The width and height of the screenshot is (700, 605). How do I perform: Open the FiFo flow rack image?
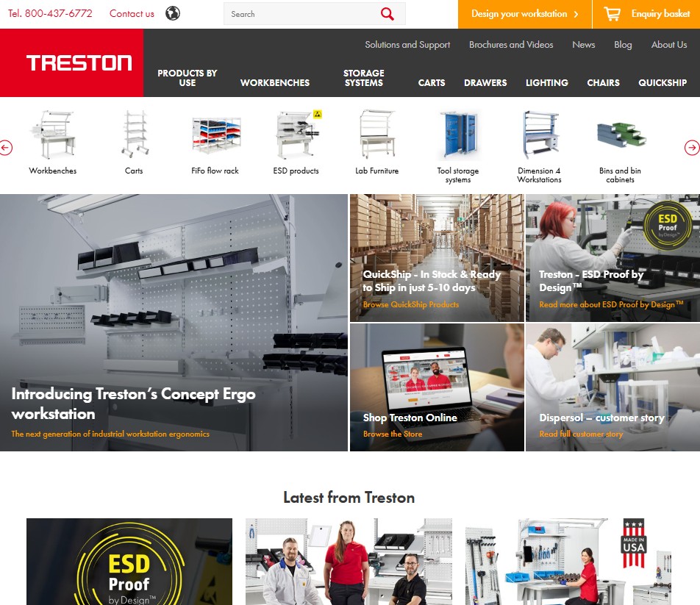(216, 135)
